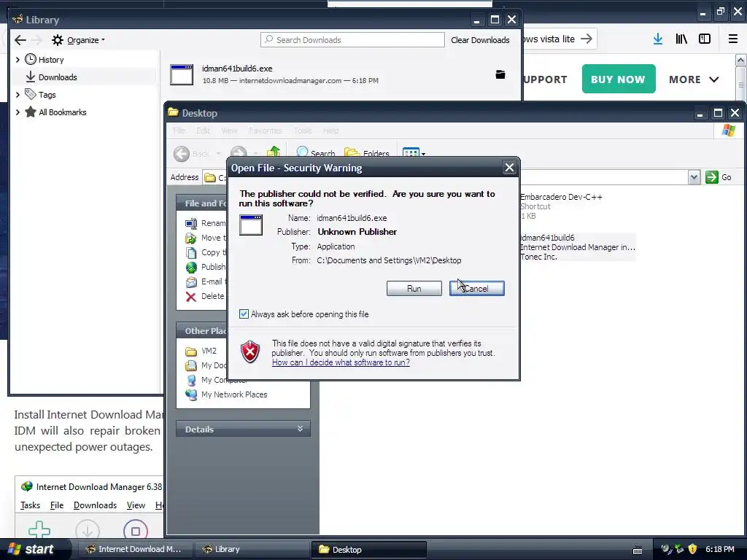Expand the Tags tree item
The width and height of the screenshot is (747, 560).
coord(18,95)
